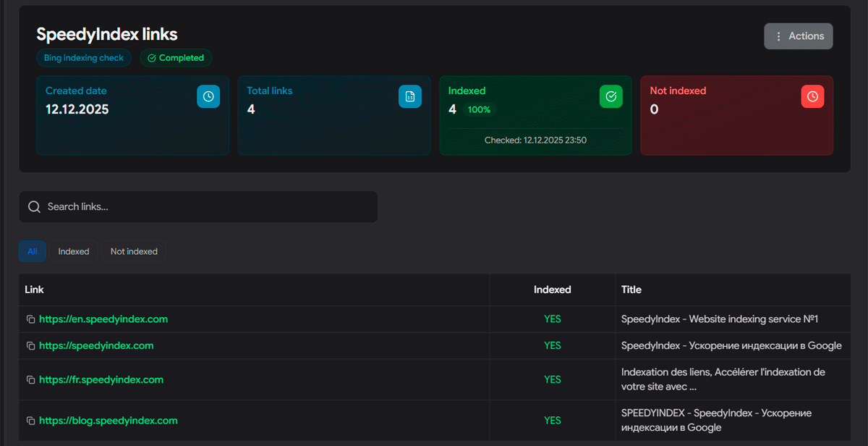Click the 100% badge in Indexed card
Screen dimensions: 868x446
(479, 110)
